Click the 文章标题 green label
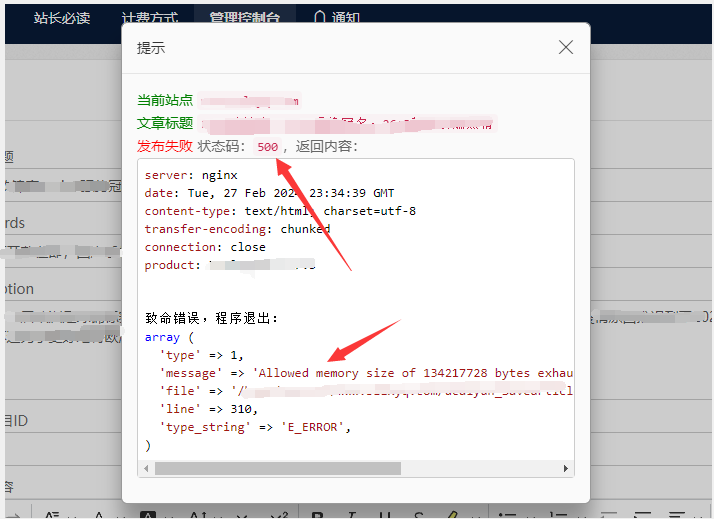 point(165,124)
